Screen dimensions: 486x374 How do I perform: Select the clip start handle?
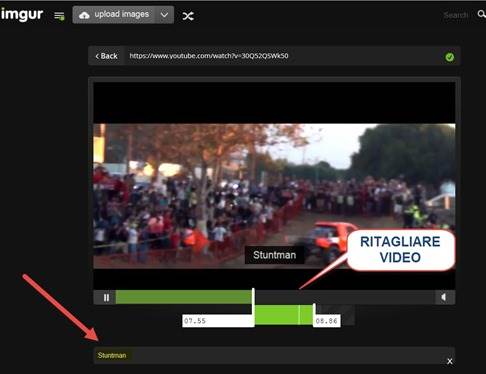(x=253, y=307)
